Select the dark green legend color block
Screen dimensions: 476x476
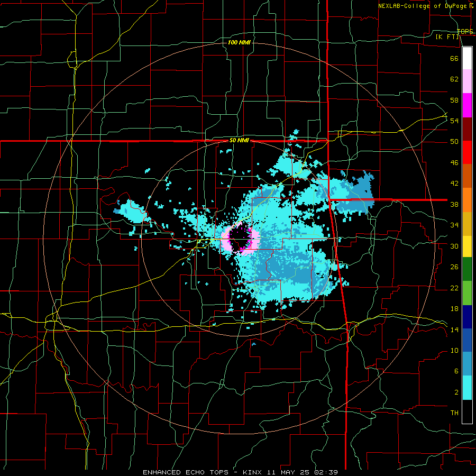pyautogui.click(x=467, y=269)
